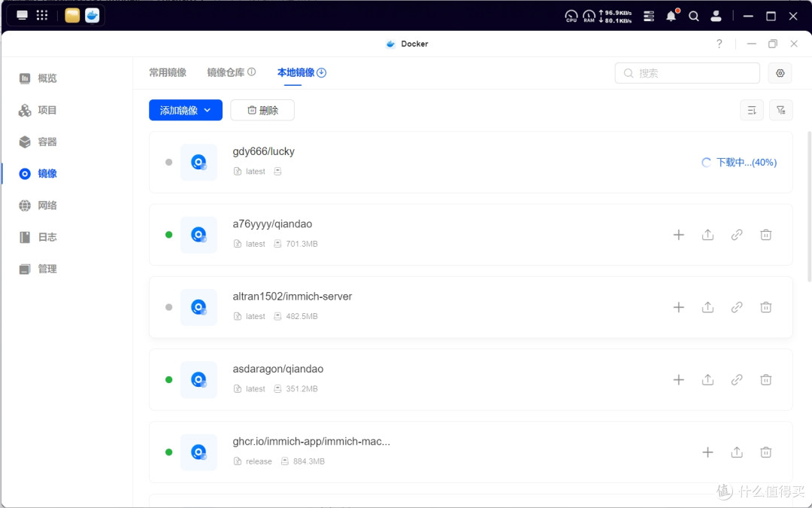Open the filter icon button
Image resolution: width=812 pixels, height=508 pixels.
781,110
